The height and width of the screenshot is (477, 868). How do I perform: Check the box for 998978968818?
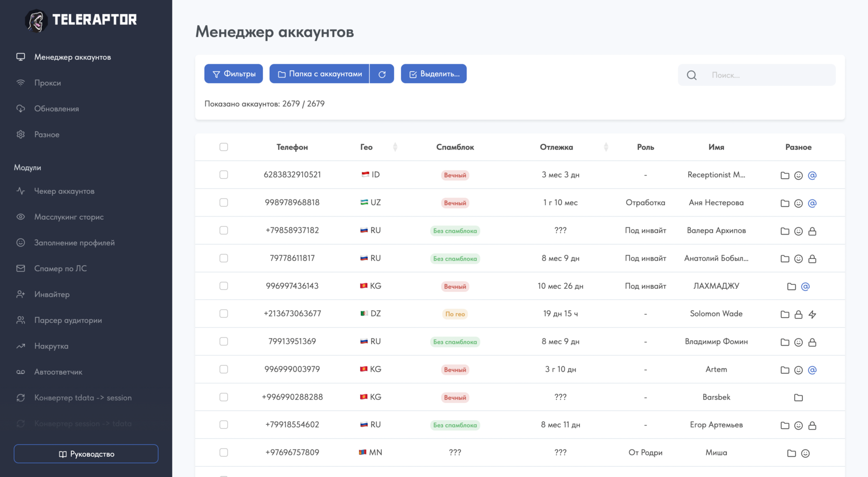tap(224, 203)
